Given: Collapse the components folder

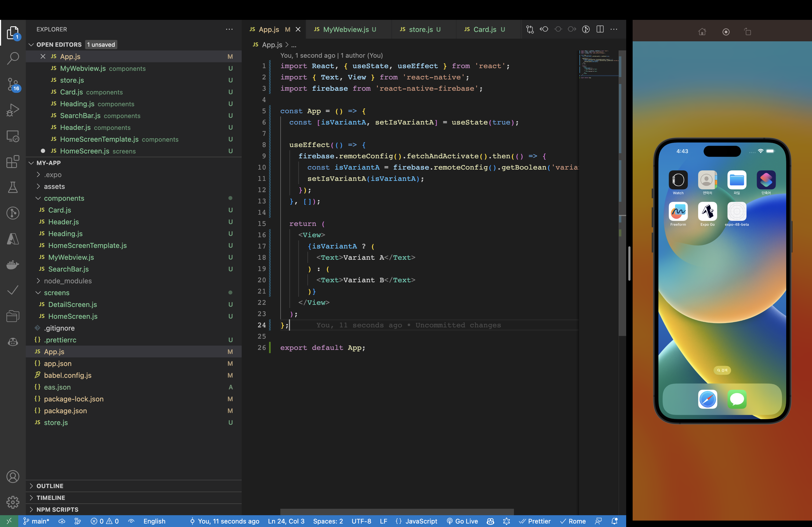Looking at the screenshot, I should pos(64,198).
